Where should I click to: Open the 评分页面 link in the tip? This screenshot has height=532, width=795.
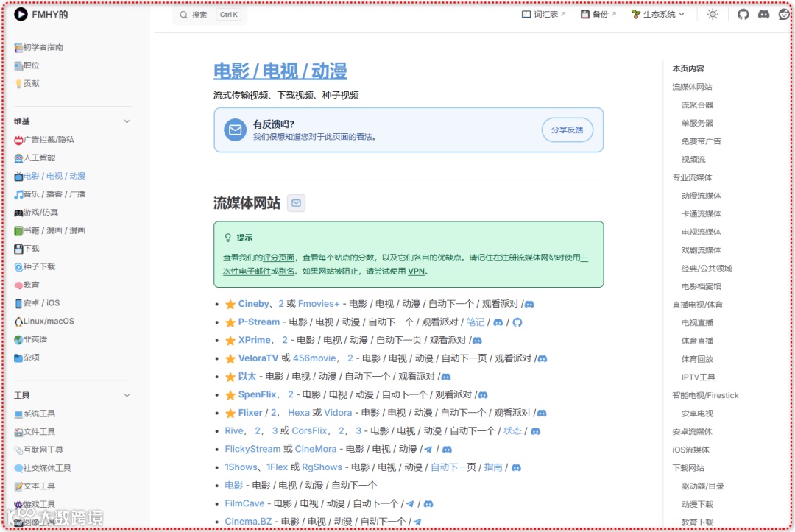click(x=279, y=258)
